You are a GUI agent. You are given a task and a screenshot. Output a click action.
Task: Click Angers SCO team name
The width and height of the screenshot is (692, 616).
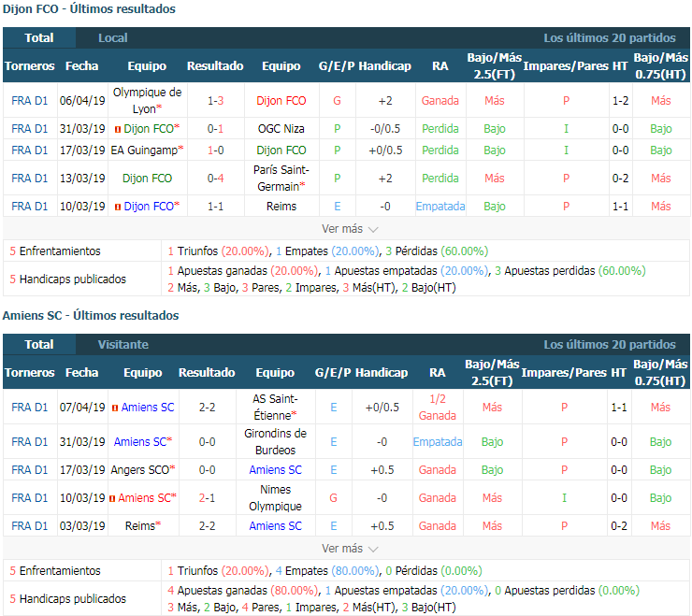click(x=140, y=470)
